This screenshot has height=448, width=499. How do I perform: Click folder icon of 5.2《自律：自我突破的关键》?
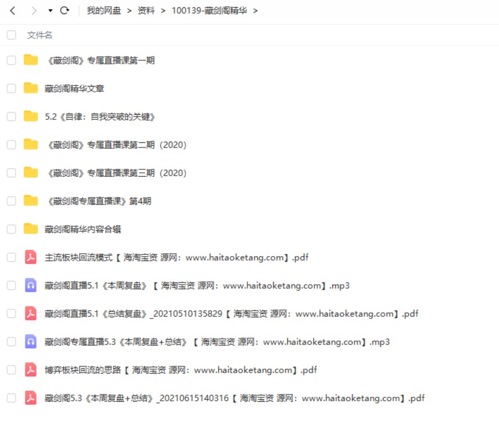[31, 116]
